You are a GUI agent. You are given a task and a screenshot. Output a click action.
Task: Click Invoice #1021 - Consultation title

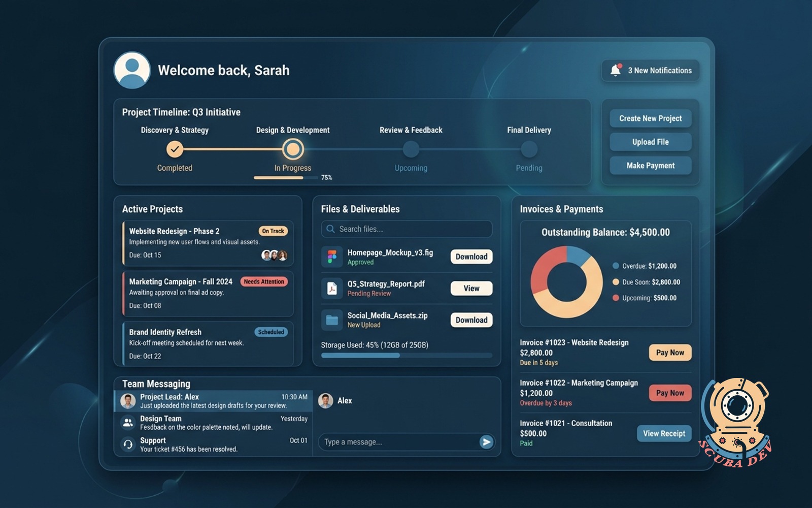566,423
